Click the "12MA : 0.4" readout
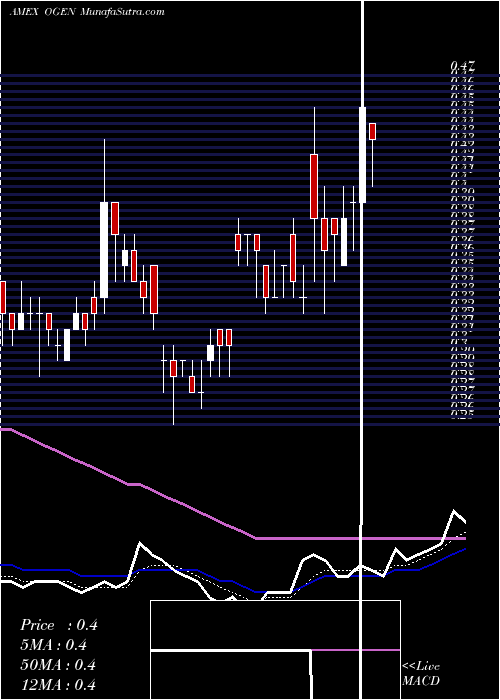 pyautogui.click(x=58, y=684)
